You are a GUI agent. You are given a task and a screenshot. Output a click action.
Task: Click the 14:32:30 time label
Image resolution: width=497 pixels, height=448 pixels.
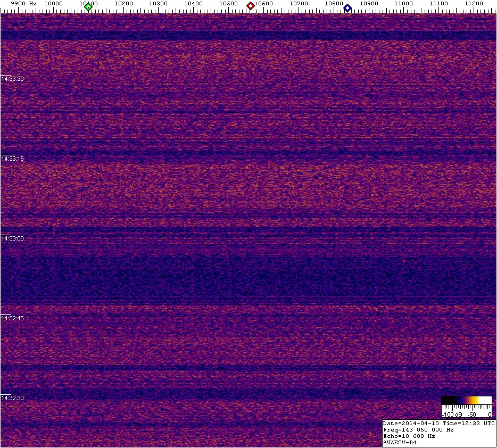pyautogui.click(x=12, y=398)
